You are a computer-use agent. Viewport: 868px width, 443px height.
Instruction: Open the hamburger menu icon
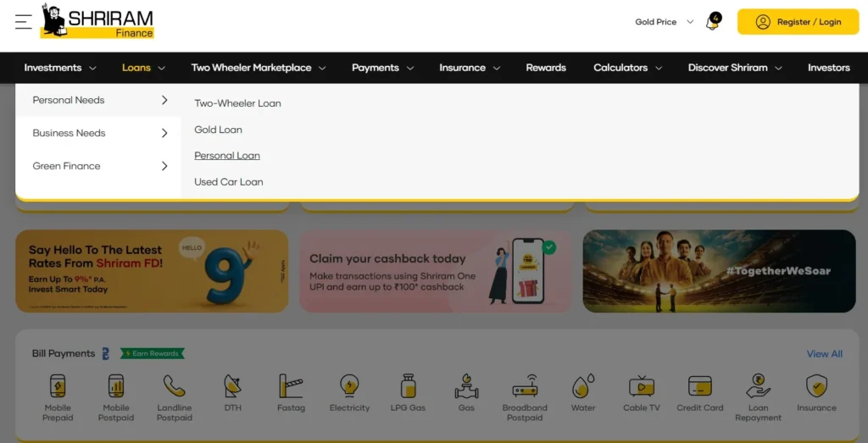[x=23, y=21]
